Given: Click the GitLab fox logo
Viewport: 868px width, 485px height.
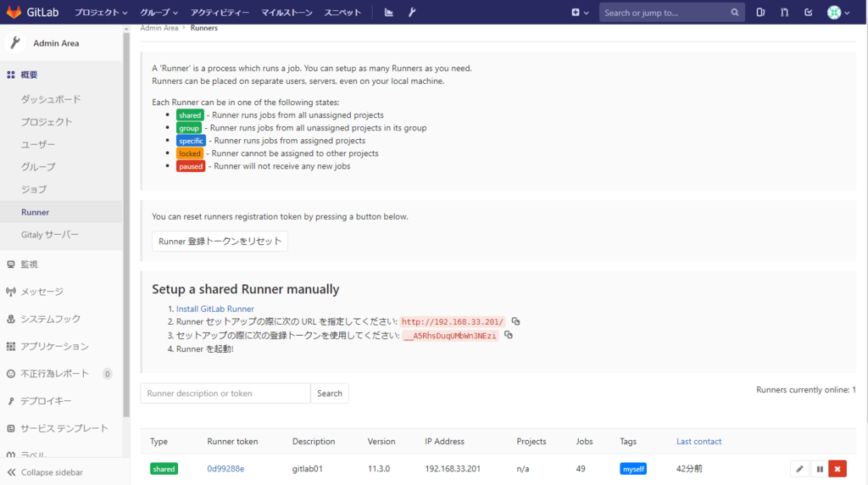Looking at the screenshot, I should (x=14, y=12).
